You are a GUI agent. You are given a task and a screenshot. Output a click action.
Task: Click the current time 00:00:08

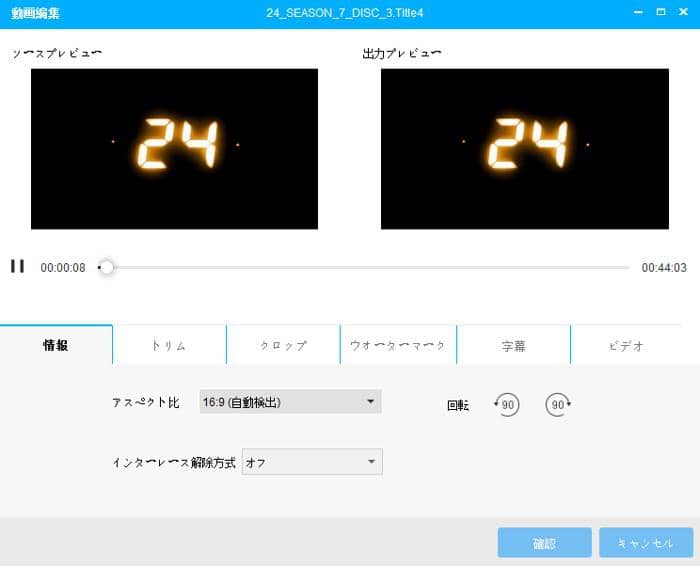coord(63,267)
